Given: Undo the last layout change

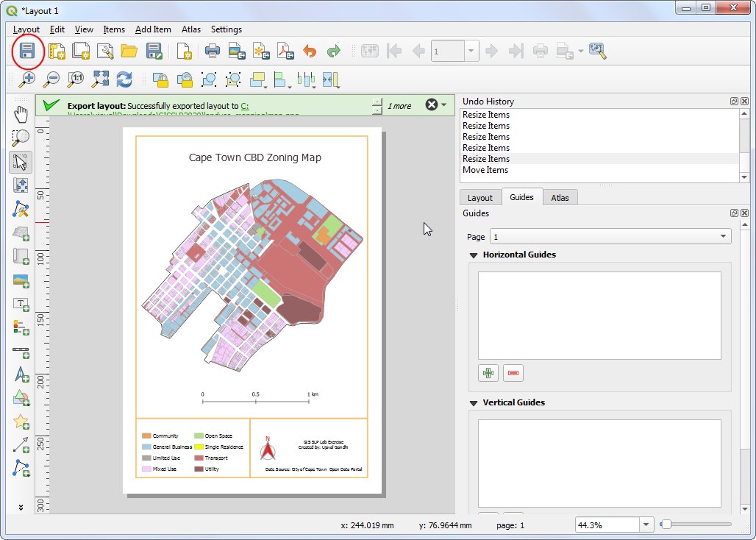Looking at the screenshot, I should (309, 51).
